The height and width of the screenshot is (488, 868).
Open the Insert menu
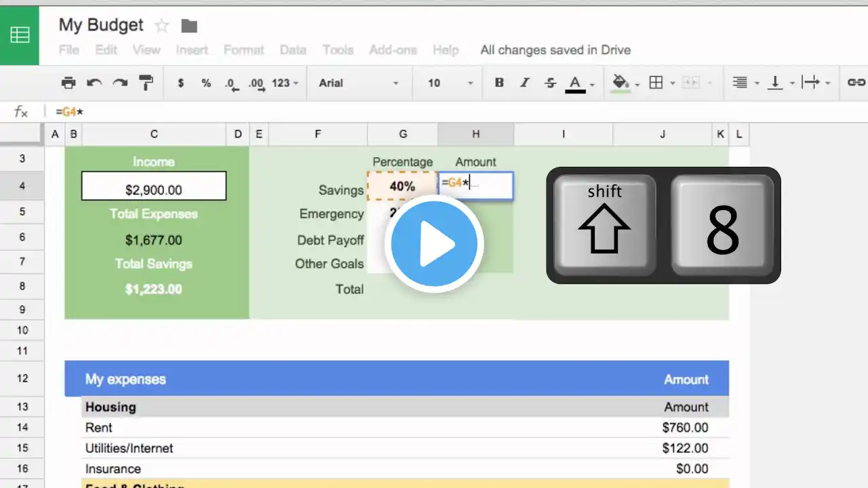click(x=192, y=50)
